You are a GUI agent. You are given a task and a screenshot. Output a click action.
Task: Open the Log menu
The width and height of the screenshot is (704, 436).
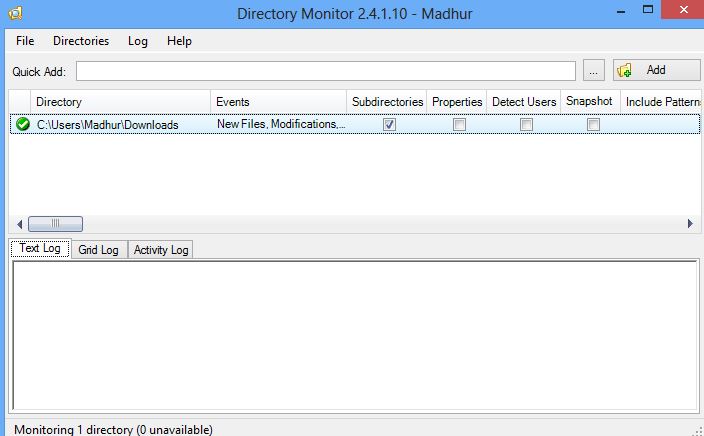click(x=137, y=41)
